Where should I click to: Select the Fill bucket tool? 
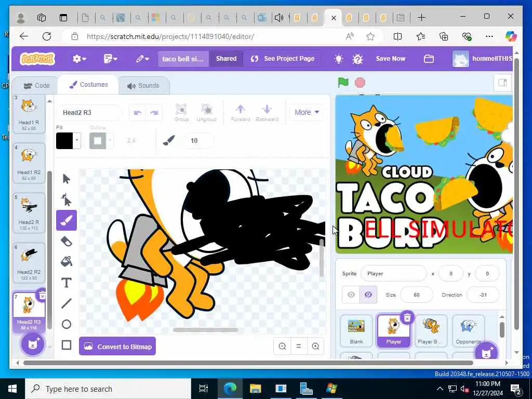tap(66, 262)
